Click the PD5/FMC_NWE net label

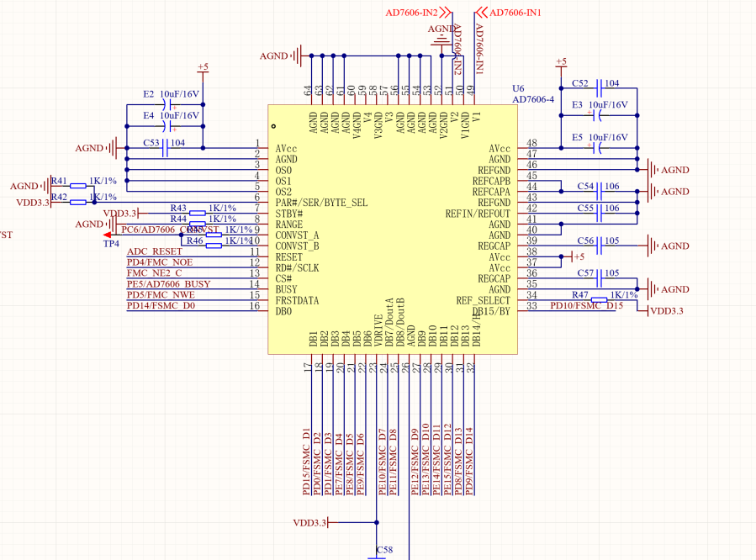161,294
